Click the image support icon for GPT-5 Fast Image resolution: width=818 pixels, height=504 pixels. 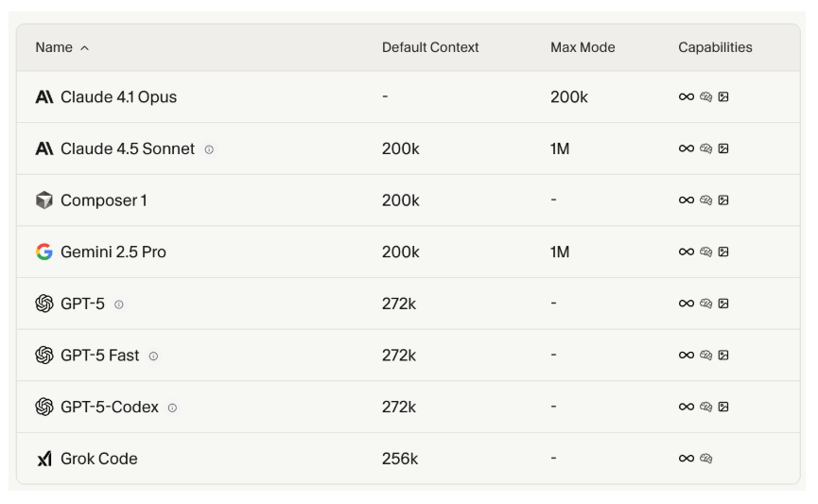pos(723,356)
